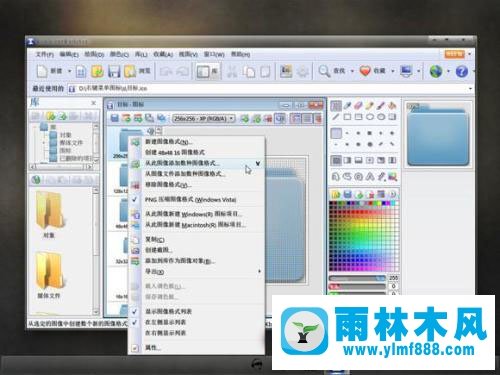
Task: Select the paint bucket fill tool
Action: 392,106
